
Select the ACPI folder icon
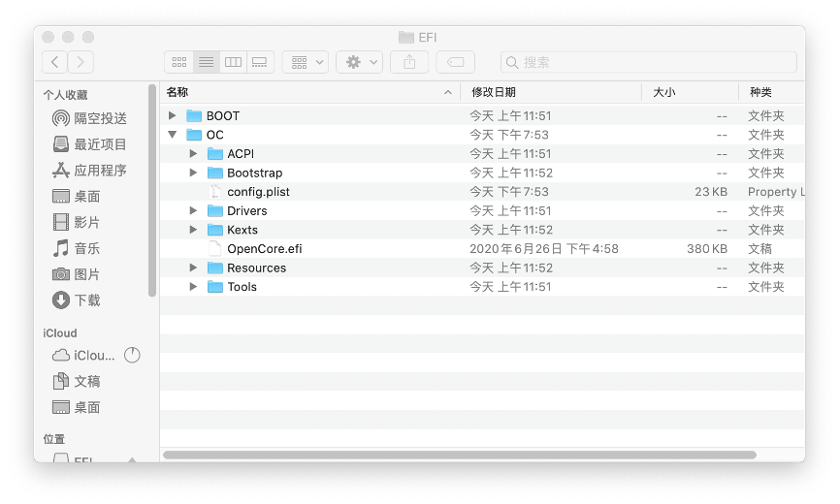point(214,153)
